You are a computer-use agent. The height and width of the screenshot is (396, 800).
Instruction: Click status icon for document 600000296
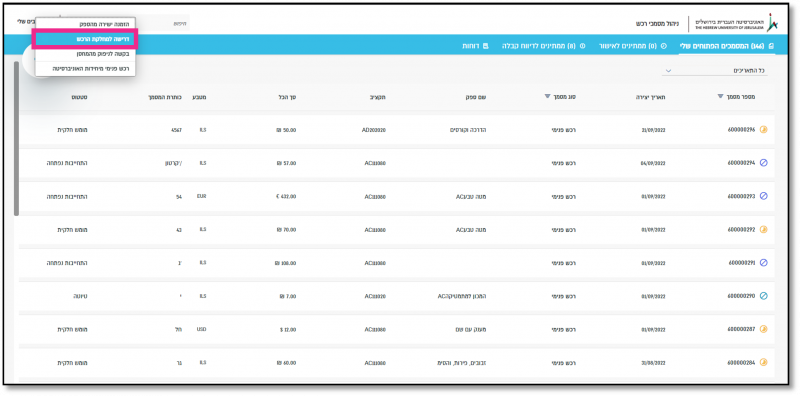pyautogui.click(x=764, y=130)
